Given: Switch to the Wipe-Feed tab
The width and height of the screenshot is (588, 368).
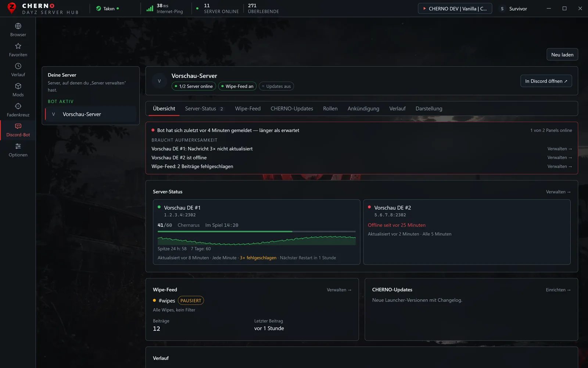Looking at the screenshot, I should click(x=248, y=109).
